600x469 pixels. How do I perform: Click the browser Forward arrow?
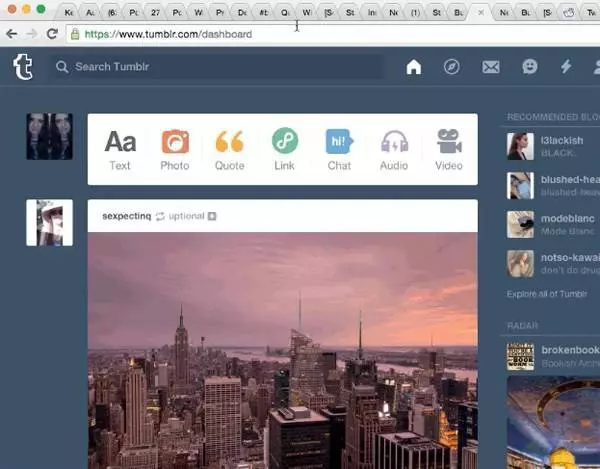[x=32, y=34]
